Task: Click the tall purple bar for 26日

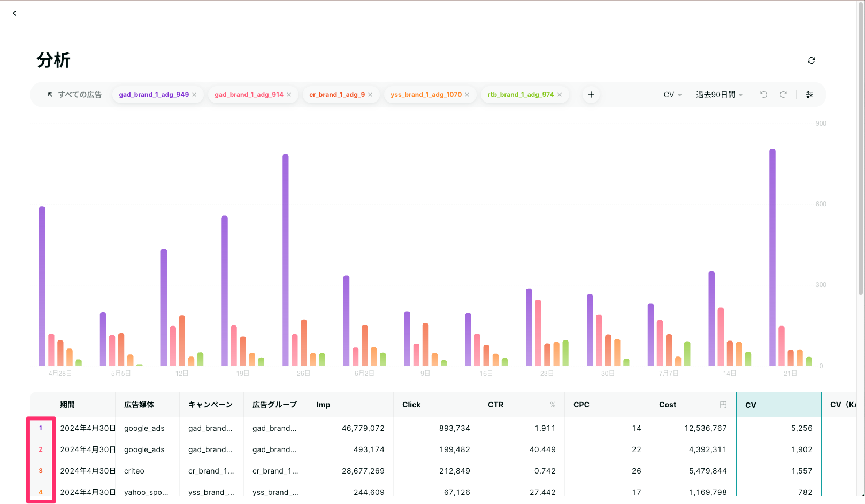Action: coord(286,260)
